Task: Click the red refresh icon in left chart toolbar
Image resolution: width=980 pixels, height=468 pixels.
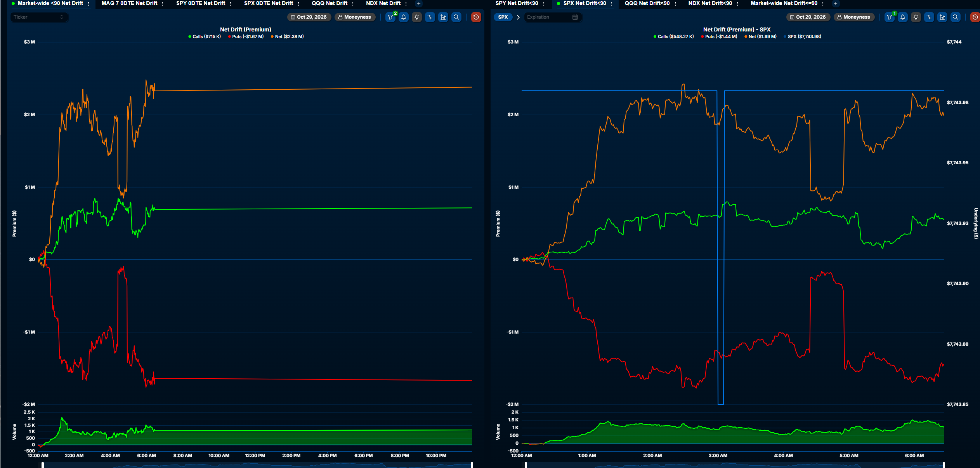Action: 476,17
